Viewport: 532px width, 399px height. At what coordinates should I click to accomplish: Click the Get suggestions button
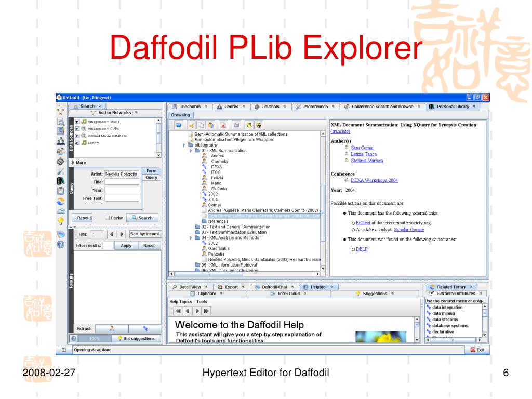pos(136,338)
